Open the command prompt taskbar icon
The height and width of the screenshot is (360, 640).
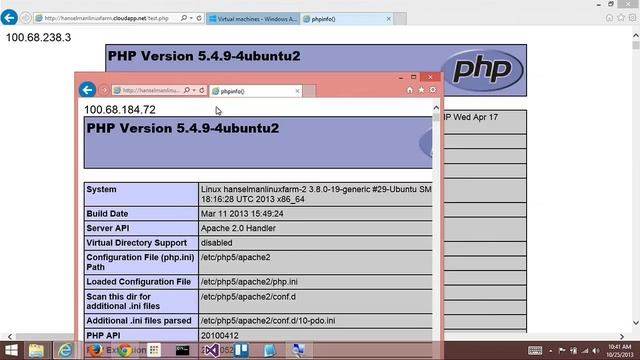182,350
